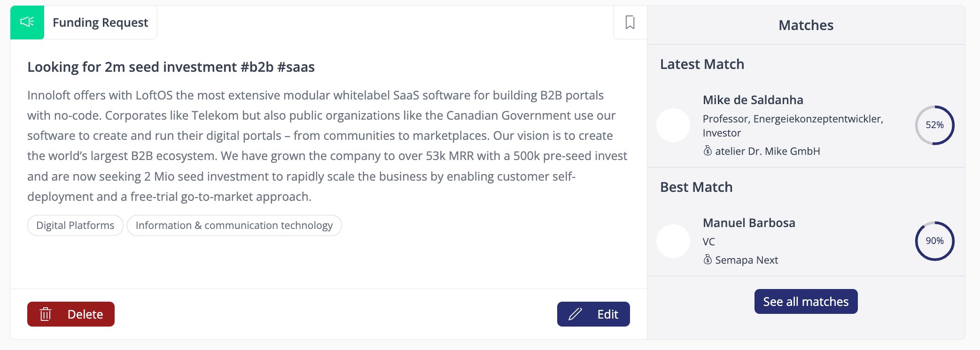The width and height of the screenshot is (980, 350).
Task: Click the Semapa Next company link
Action: (x=747, y=260)
